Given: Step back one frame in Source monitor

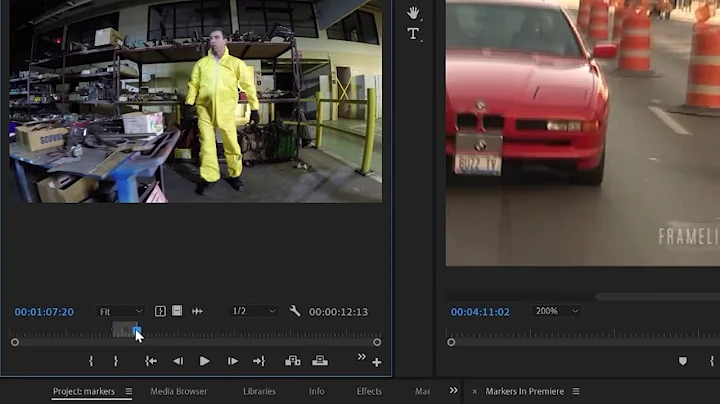Looking at the screenshot, I should 178,361.
